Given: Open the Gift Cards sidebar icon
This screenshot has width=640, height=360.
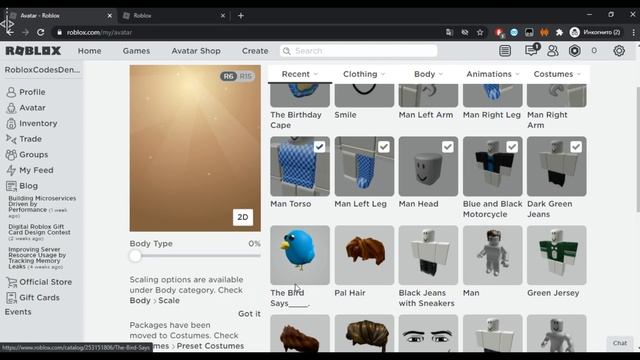Looking at the screenshot, I should 11,298.
